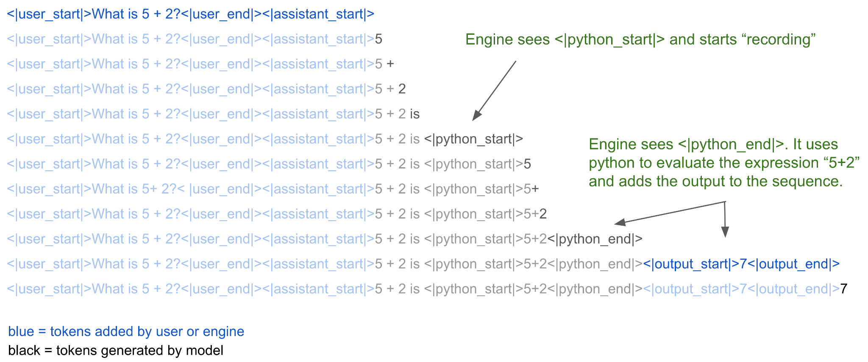
Task: Click the black '5' on second line
Action: (378, 39)
